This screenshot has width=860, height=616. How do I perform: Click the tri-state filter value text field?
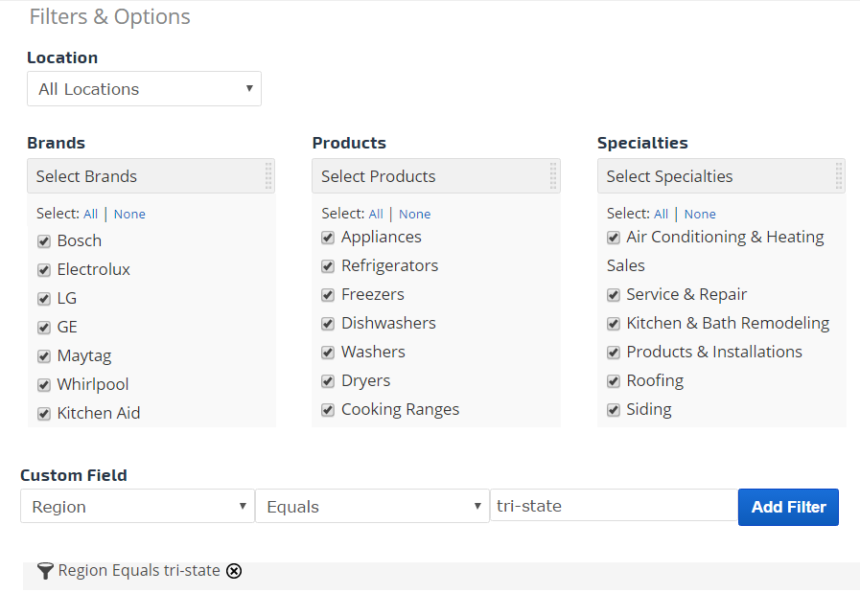(x=614, y=506)
